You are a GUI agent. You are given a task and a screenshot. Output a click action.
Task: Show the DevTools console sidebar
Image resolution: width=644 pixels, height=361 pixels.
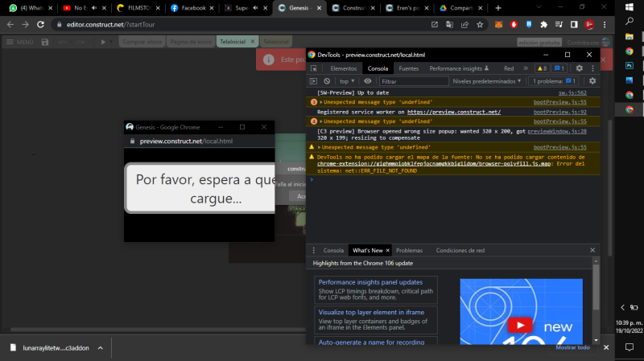coord(313,81)
